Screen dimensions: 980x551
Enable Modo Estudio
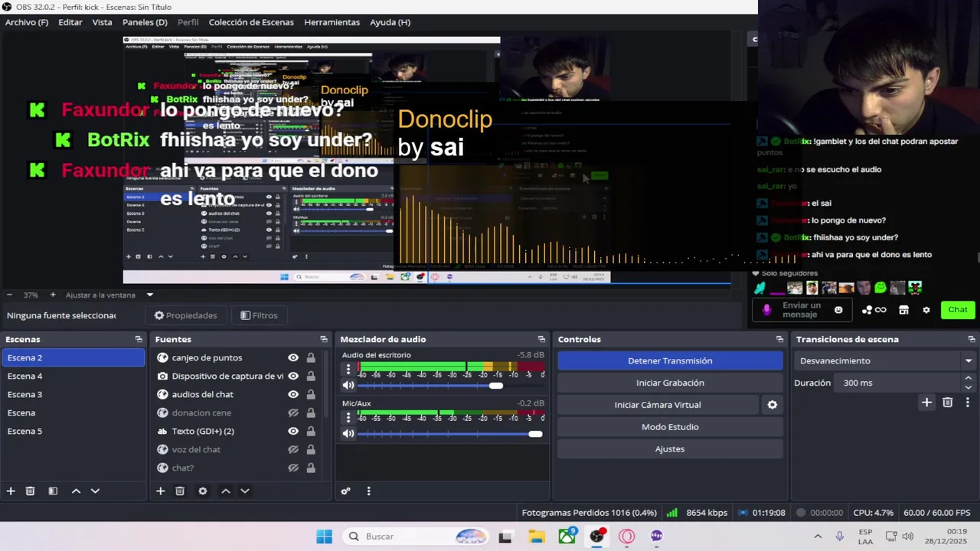[x=670, y=427]
